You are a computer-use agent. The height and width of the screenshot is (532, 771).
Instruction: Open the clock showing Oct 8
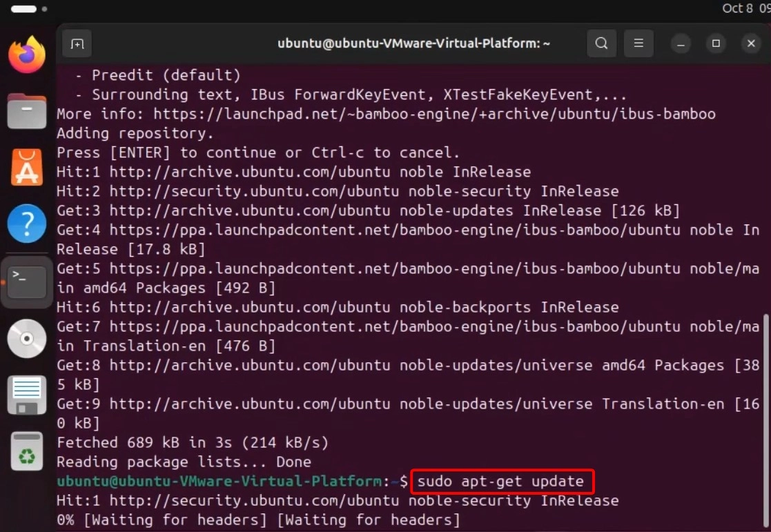tap(746, 8)
